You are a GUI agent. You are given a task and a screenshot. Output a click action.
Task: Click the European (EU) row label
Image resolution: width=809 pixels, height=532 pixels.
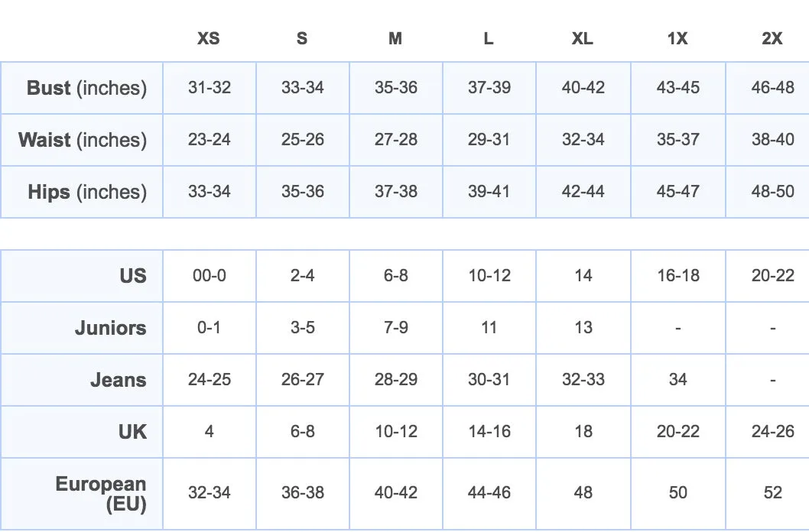(x=101, y=493)
